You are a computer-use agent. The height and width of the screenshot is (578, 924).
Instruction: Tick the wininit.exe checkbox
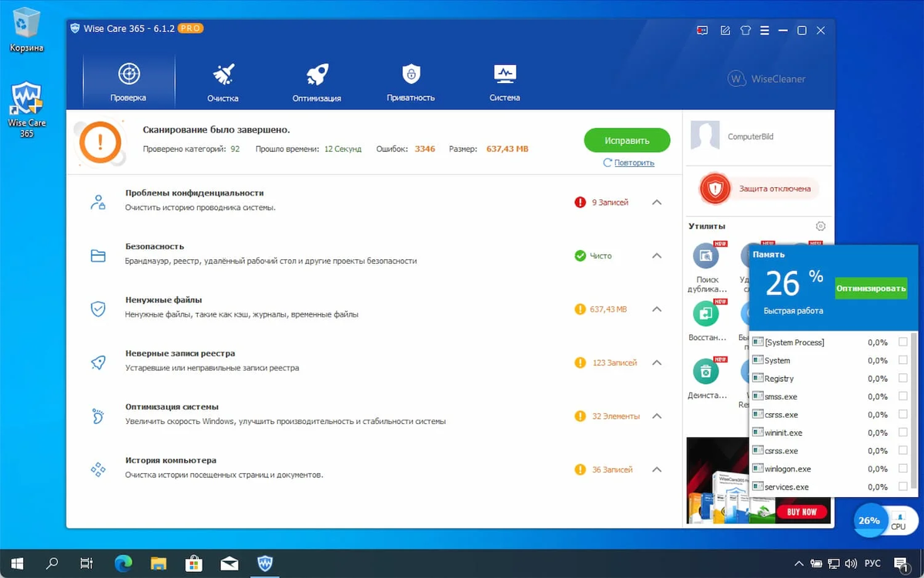point(903,433)
